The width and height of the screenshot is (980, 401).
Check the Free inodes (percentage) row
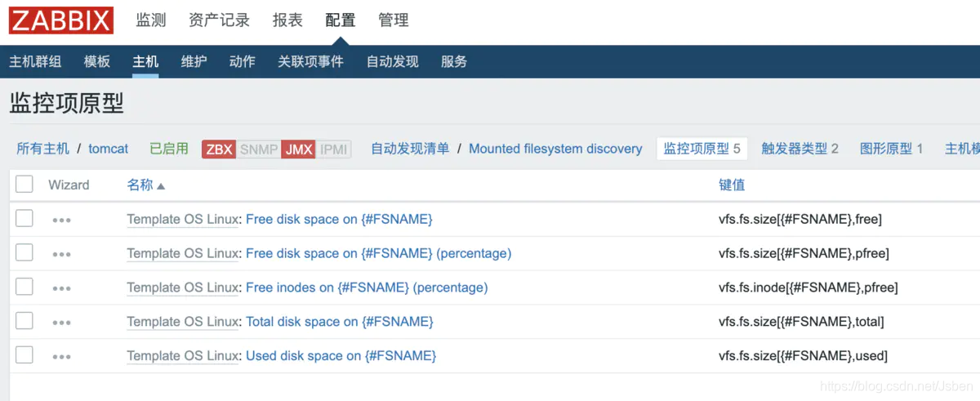(24, 287)
